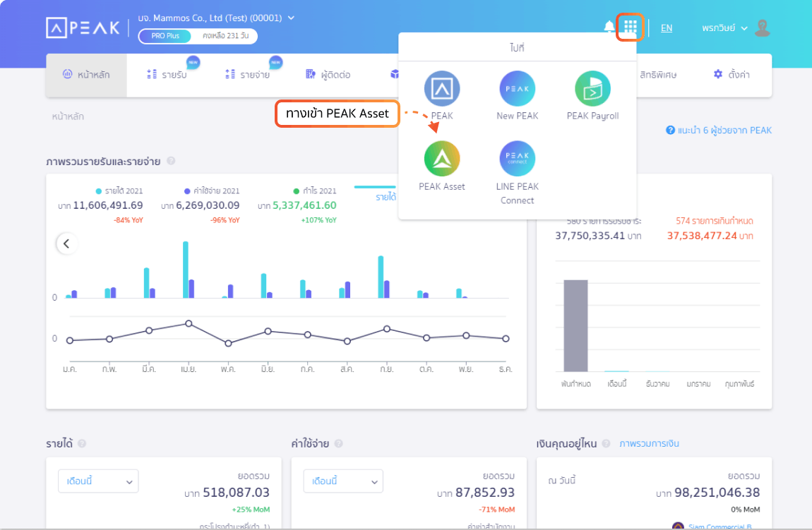The image size is (812, 530).
Task: Open สิทธิพิเศษ menu tab
Action: tap(658, 75)
